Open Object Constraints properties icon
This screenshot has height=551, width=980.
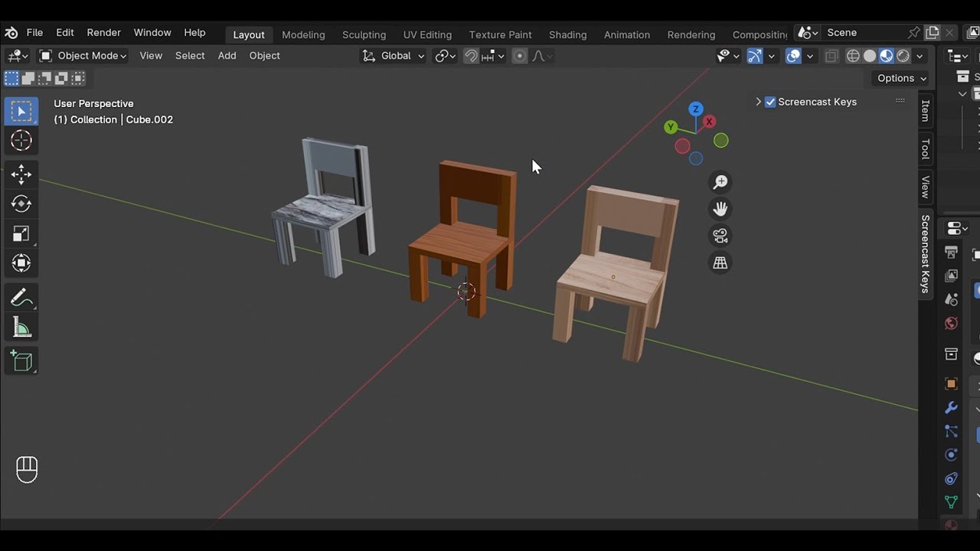pyautogui.click(x=952, y=478)
